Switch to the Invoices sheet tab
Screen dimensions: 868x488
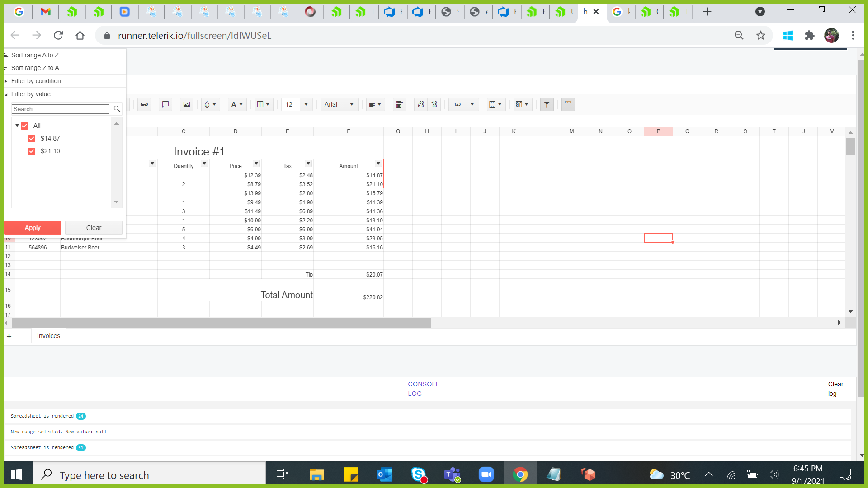point(48,336)
